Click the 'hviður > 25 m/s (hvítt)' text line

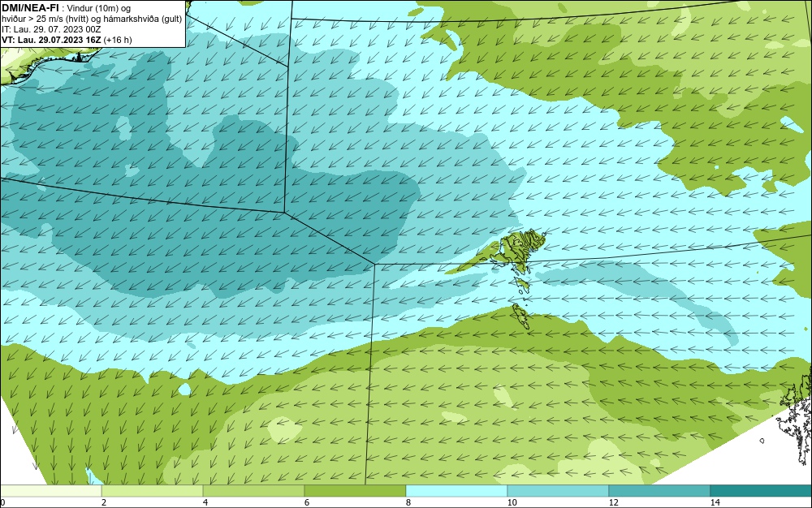[45, 19]
